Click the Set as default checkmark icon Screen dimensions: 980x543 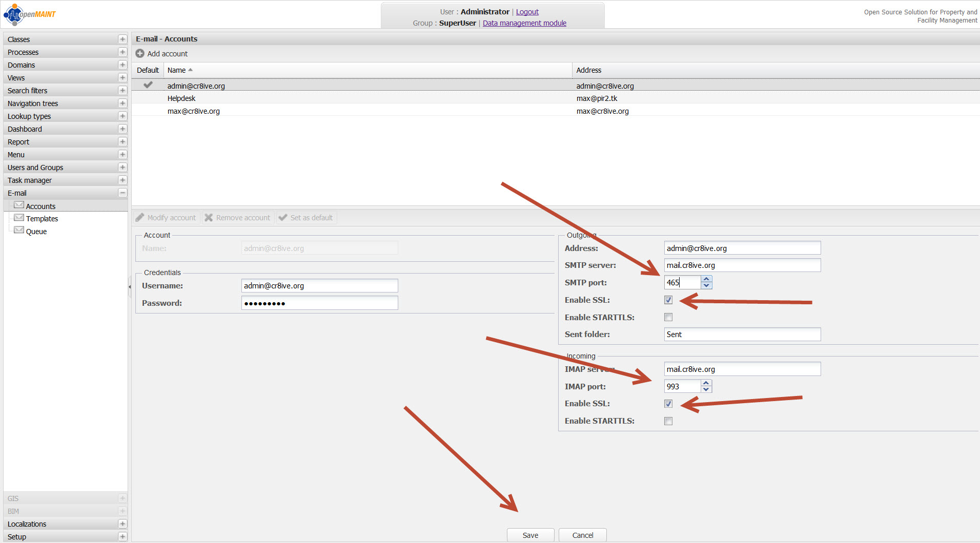tap(283, 218)
